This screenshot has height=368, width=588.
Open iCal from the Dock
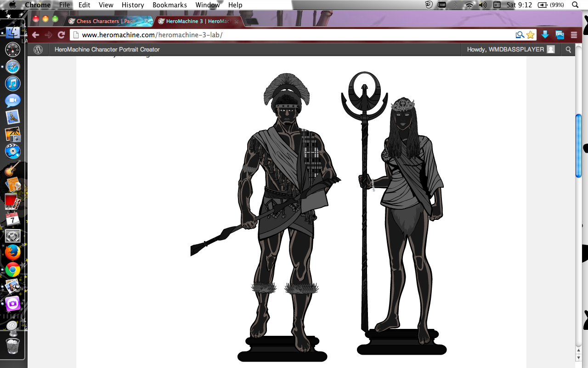(12, 219)
